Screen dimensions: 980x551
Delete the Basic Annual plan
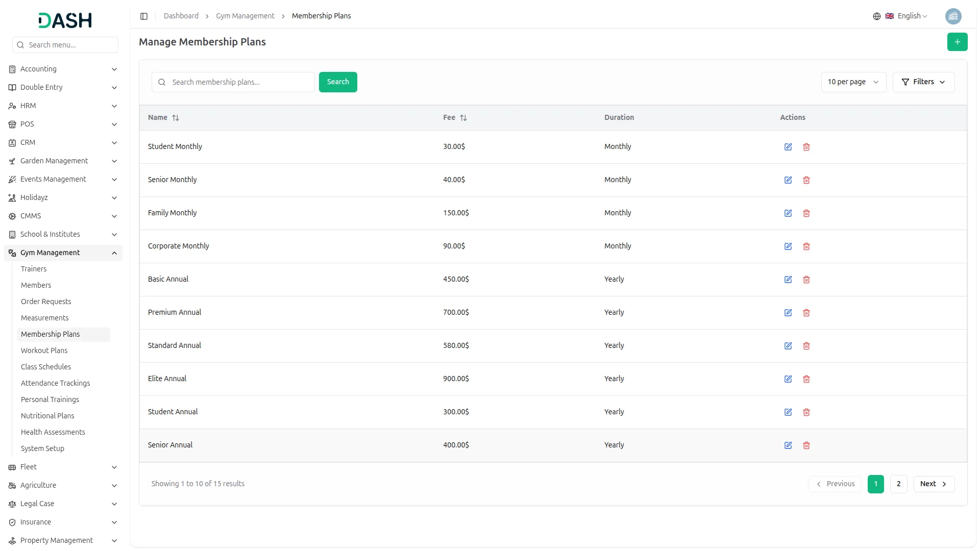[x=806, y=280]
